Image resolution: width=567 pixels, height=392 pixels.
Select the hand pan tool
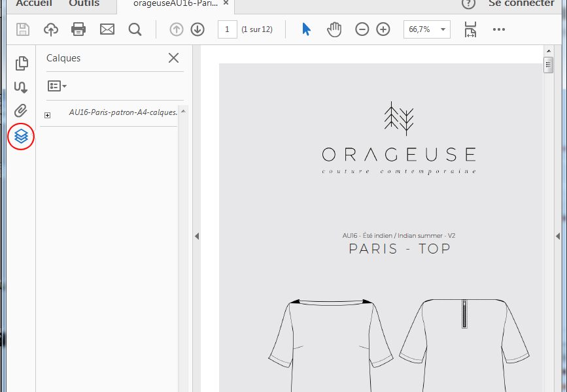pos(334,29)
